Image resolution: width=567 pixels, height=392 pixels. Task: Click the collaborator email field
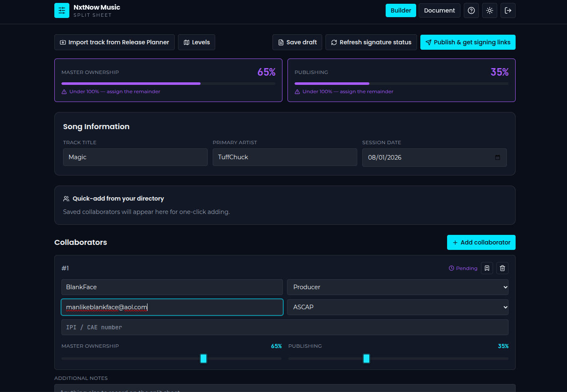[172, 307]
